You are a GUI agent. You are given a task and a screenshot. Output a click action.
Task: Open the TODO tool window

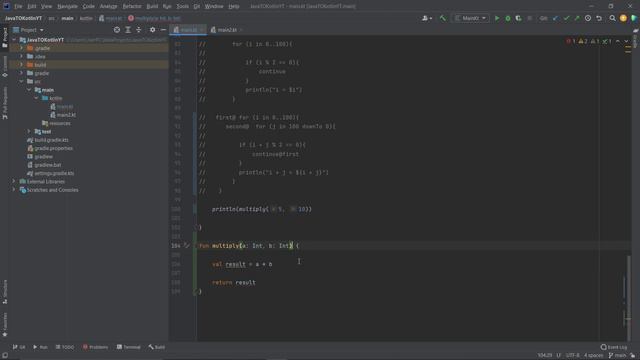[x=64, y=347]
